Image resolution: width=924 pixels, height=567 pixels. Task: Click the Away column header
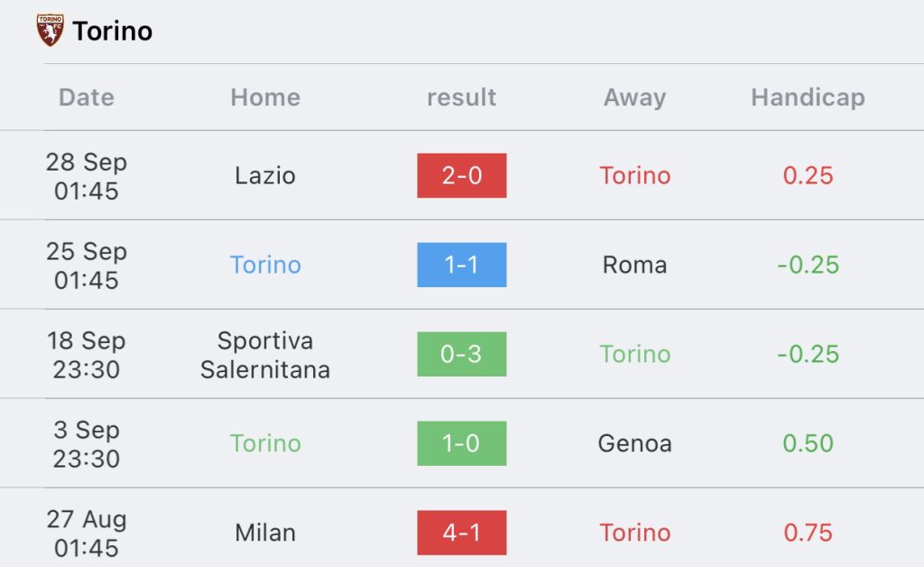(x=634, y=98)
